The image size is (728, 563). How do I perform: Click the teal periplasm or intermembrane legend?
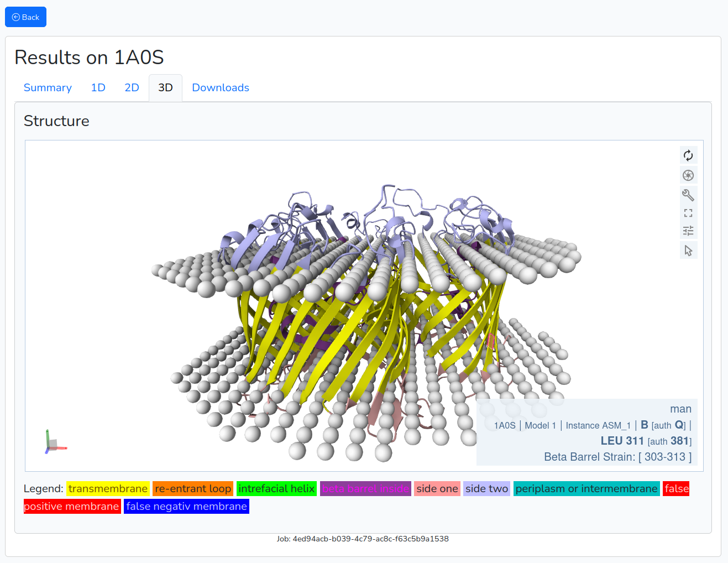click(586, 489)
